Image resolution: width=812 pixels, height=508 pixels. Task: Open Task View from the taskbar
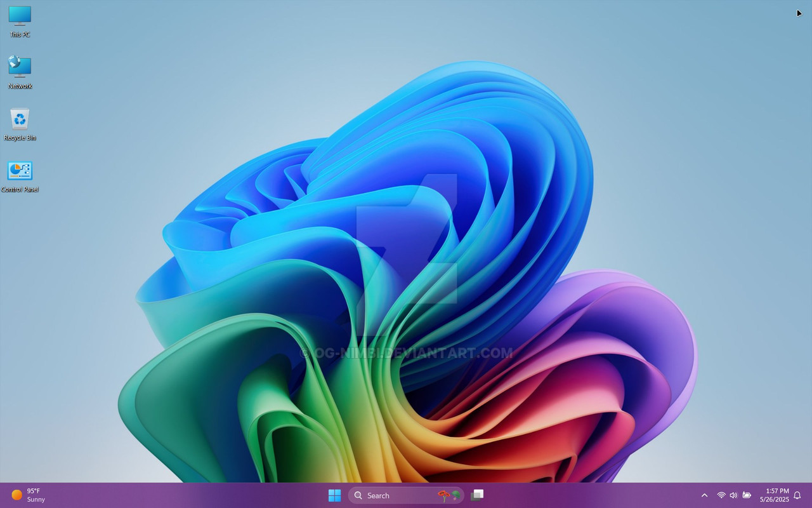tap(478, 495)
